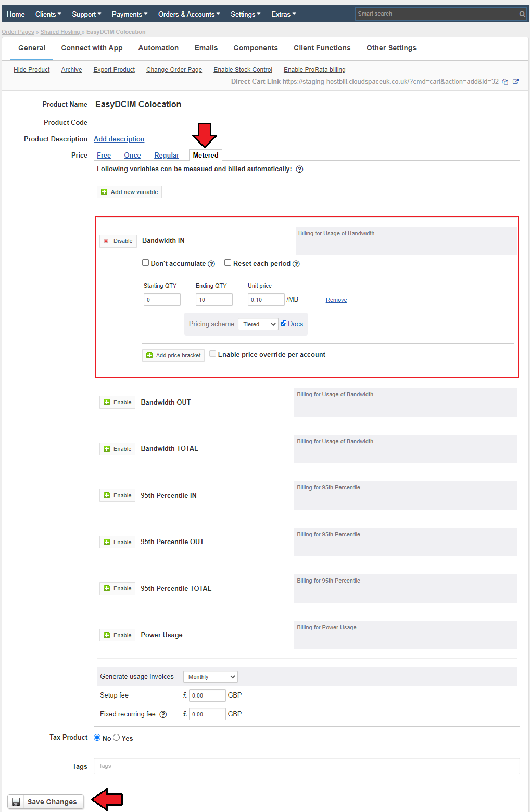Click Hide Product link

(x=32, y=70)
